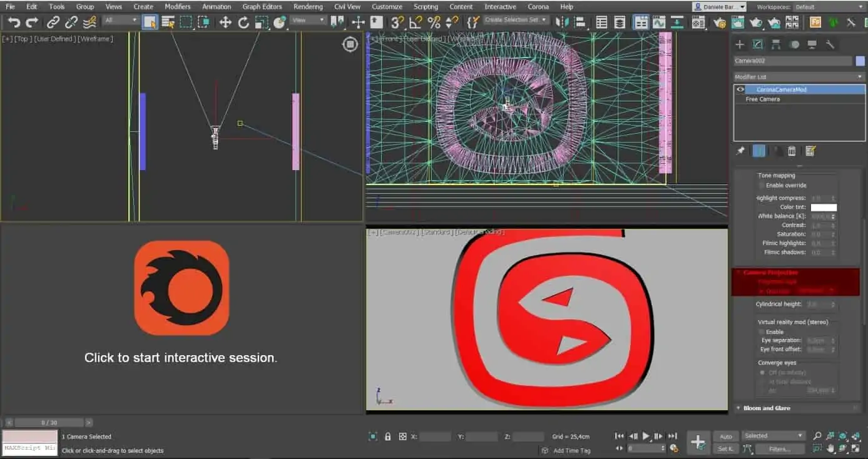Viewport: 868px width, 459px height.
Task: Select Converge eyes Off (to infinity)
Action: [x=762, y=373]
